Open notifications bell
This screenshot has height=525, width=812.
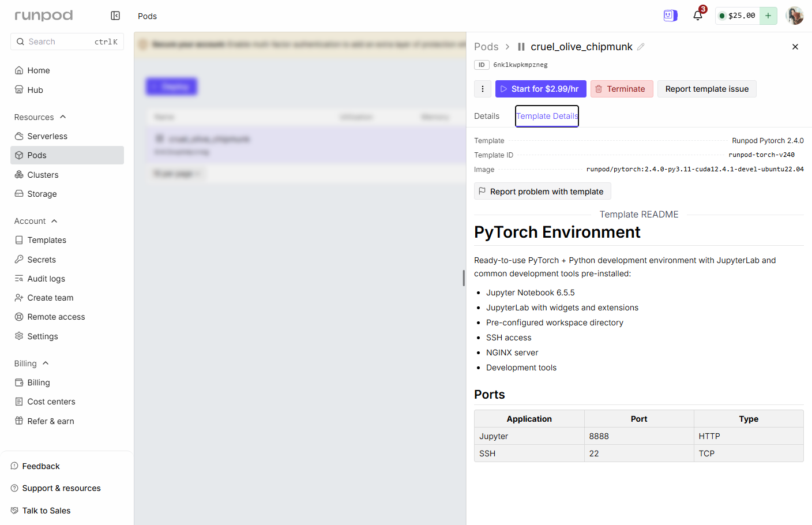[x=698, y=16]
